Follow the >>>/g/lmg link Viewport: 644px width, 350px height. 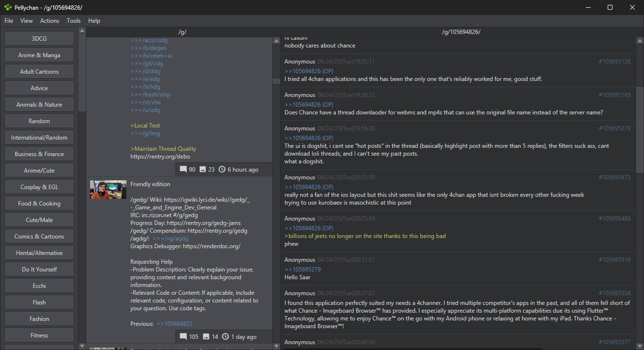pos(145,133)
